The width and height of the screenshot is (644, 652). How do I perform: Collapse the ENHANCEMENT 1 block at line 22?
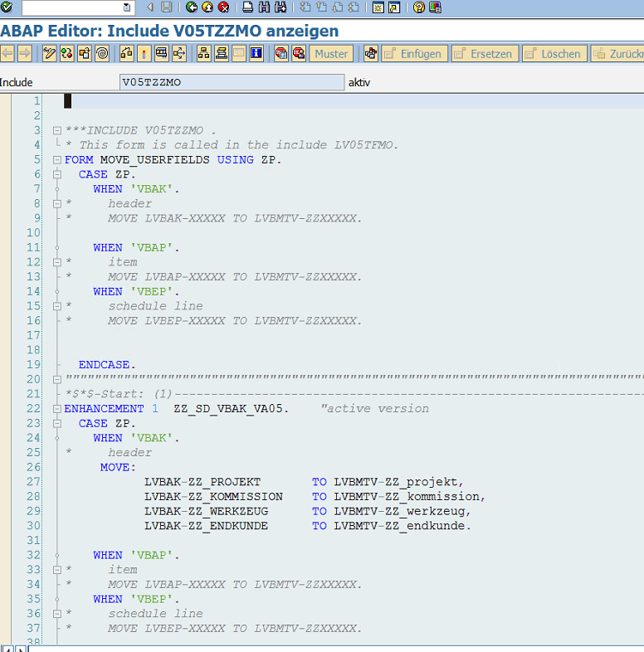tap(57, 409)
